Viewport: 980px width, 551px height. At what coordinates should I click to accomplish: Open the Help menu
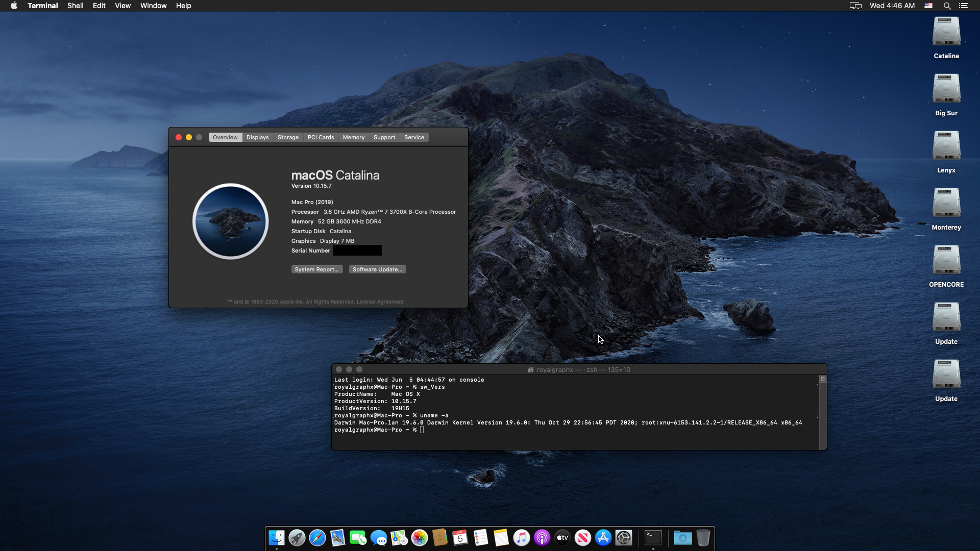point(184,6)
